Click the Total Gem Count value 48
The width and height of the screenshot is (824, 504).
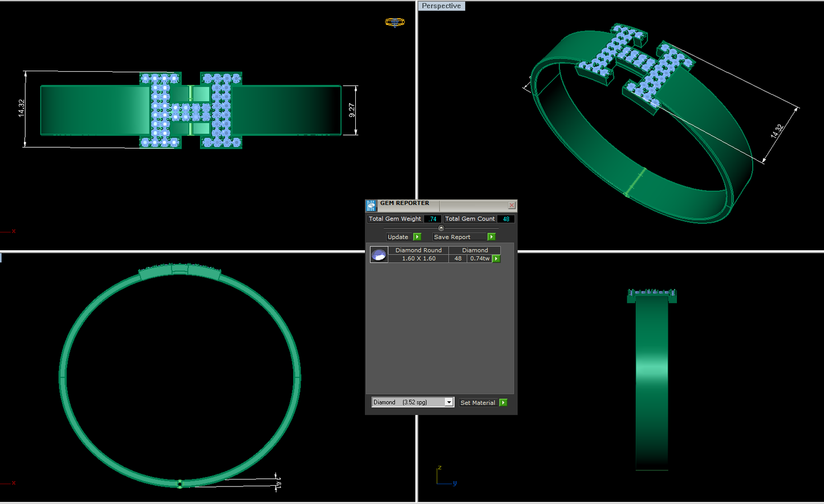coord(506,219)
